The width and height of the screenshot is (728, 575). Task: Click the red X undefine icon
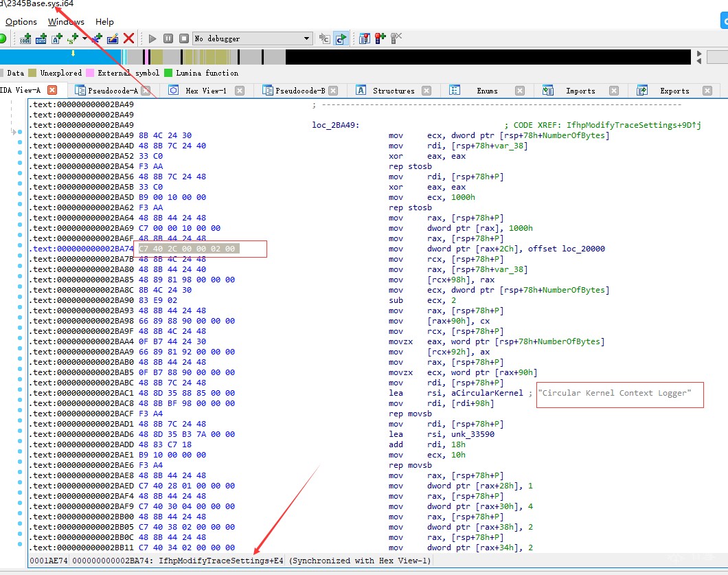(128, 38)
